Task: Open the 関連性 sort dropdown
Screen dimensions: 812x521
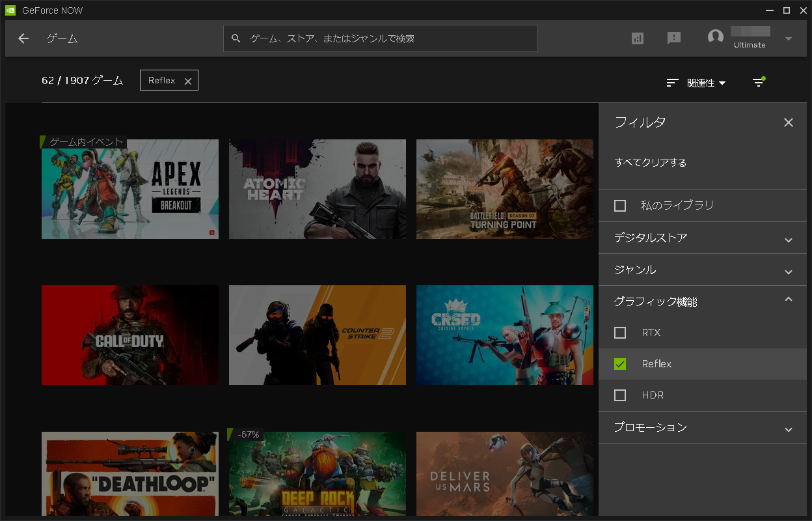Action: click(704, 83)
